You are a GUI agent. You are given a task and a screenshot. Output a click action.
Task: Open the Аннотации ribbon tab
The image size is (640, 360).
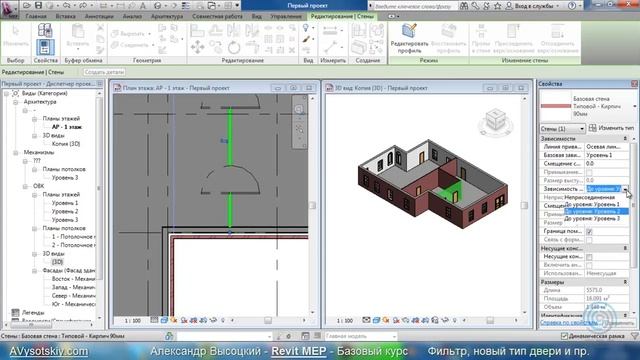coord(99,16)
